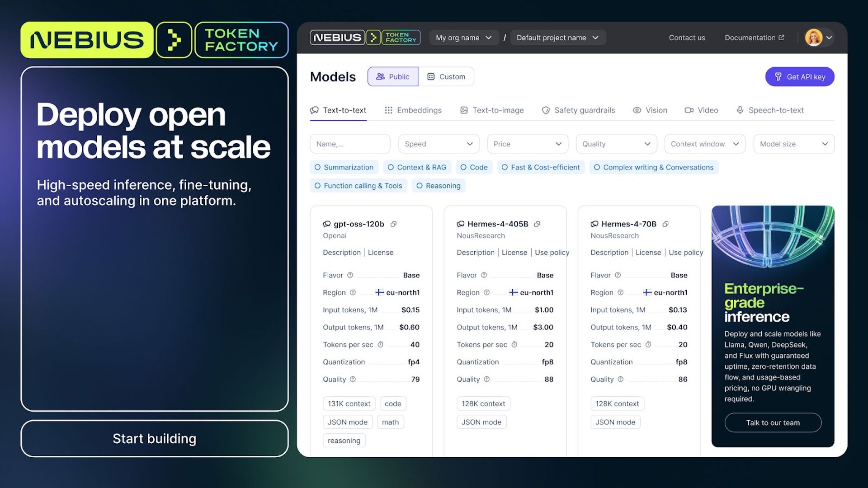Image resolution: width=868 pixels, height=488 pixels.
Task: Open the My org name selector
Action: pyautogui.click(x=463, y=38)
